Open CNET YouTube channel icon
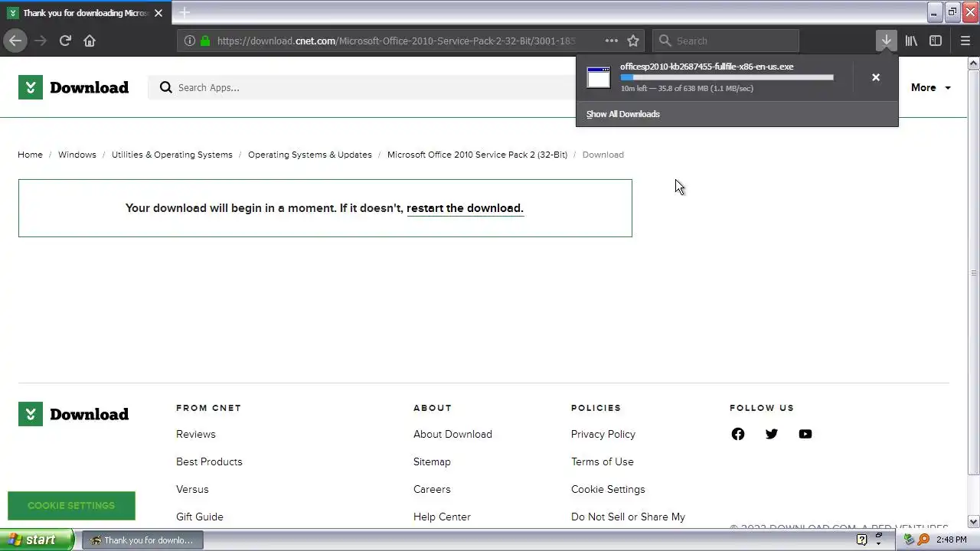Image resolution: width=980 pixels, height=551 pixels. [x=805, y=434]
